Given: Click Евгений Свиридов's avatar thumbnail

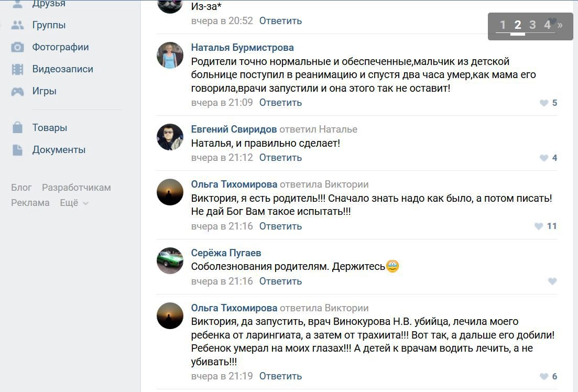Looking at the screenshot, I should click(x=170, y=137).
